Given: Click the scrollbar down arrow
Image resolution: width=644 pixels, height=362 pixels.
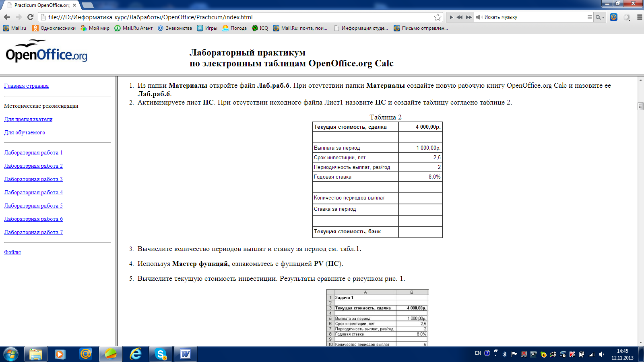Looking at the screenshot, I should [640, 343].
